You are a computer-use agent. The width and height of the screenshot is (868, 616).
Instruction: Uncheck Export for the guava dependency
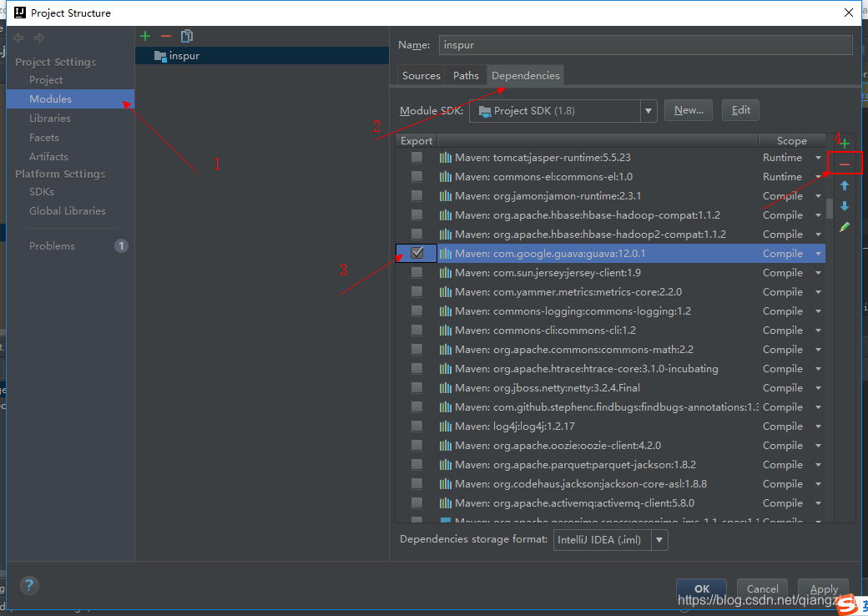pos(416,252)
